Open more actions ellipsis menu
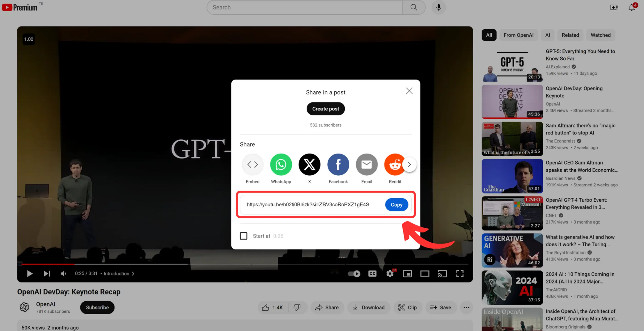This screenshot has height=331, width=644. click(466, 307)
